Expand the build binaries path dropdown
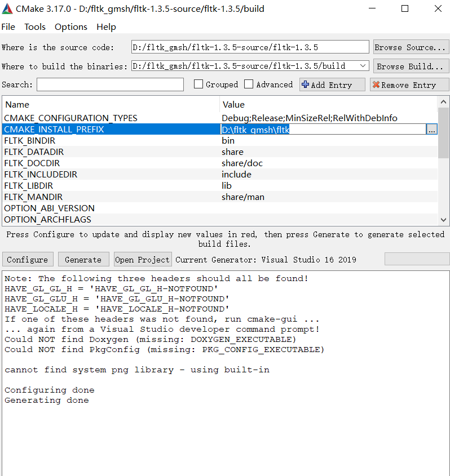The height and width of the screenshot is (476, 450). (x=363, y=66)
